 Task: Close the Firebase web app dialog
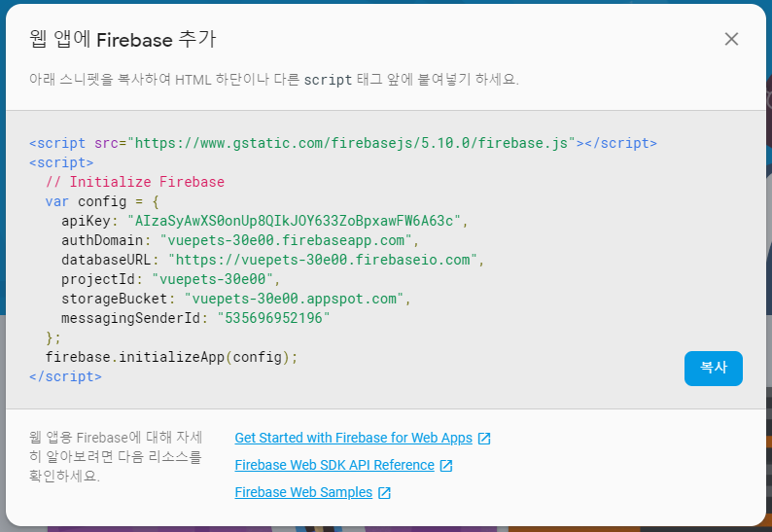tap(731, 39)
